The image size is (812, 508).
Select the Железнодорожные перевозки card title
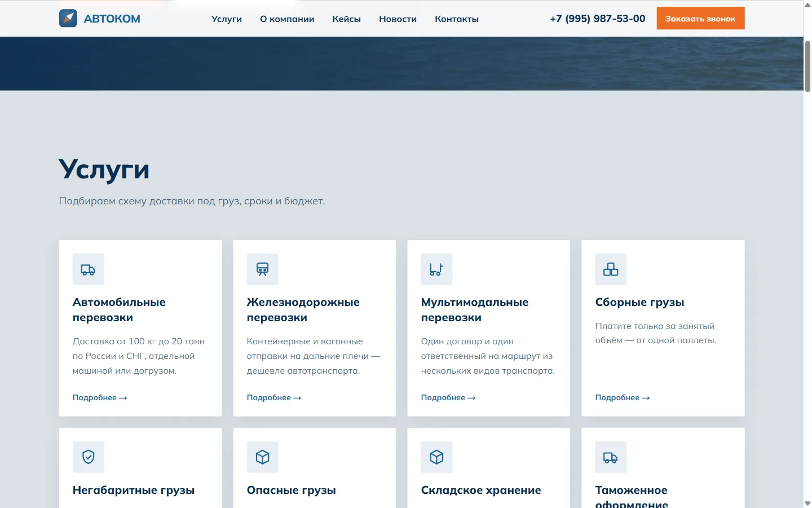303,310
